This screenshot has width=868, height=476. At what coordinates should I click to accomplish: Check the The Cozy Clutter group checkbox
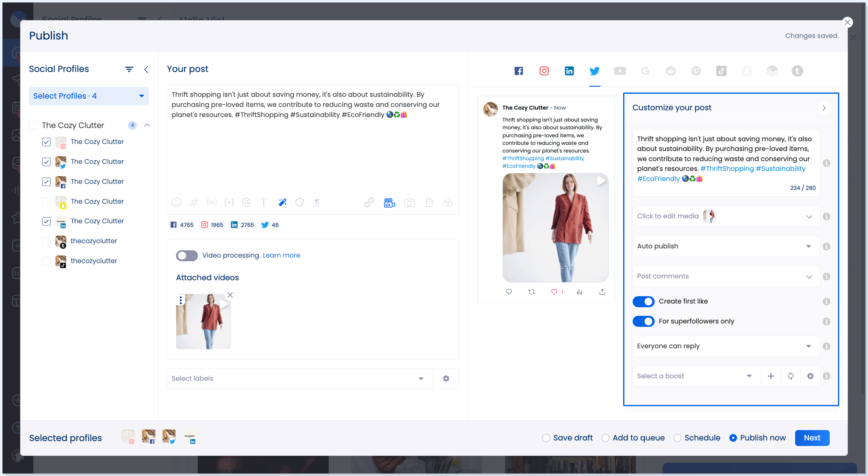(33, 125)
